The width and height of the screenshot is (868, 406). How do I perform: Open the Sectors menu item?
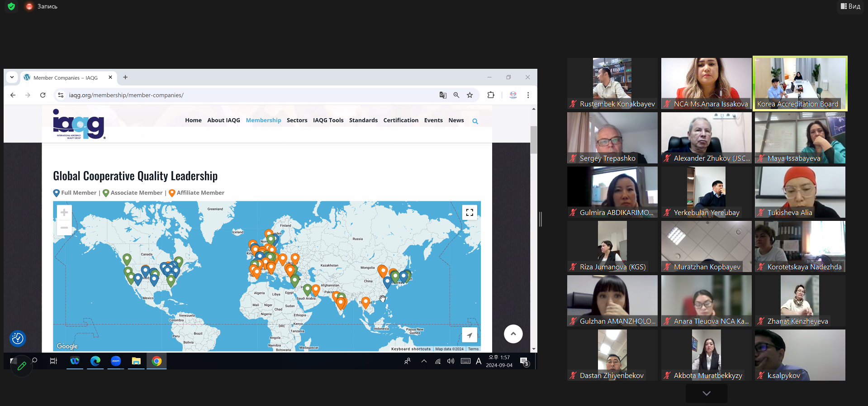point(297,120)
